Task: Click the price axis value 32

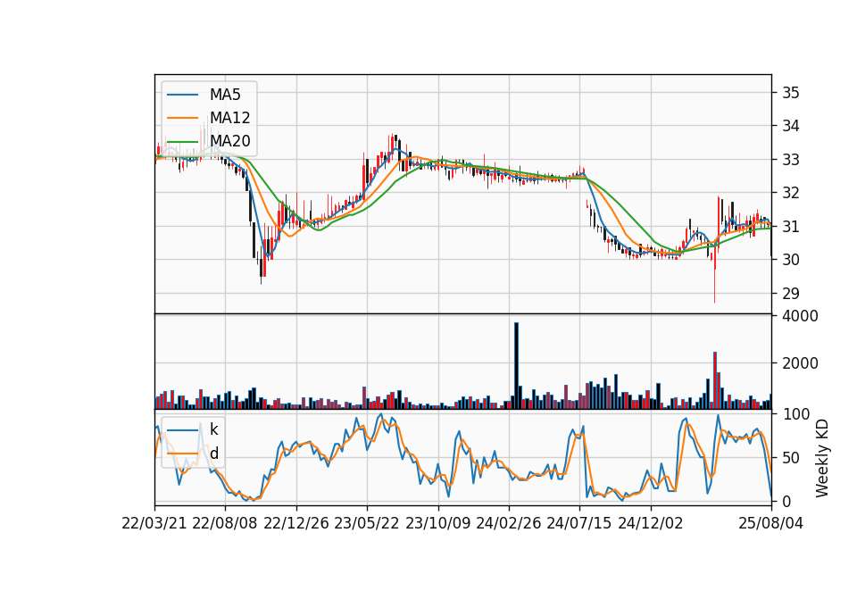Action: click(791, 193)
